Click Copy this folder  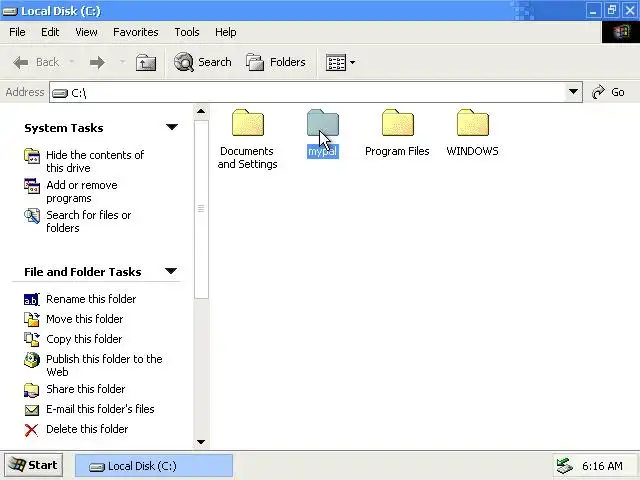[84, 339]
